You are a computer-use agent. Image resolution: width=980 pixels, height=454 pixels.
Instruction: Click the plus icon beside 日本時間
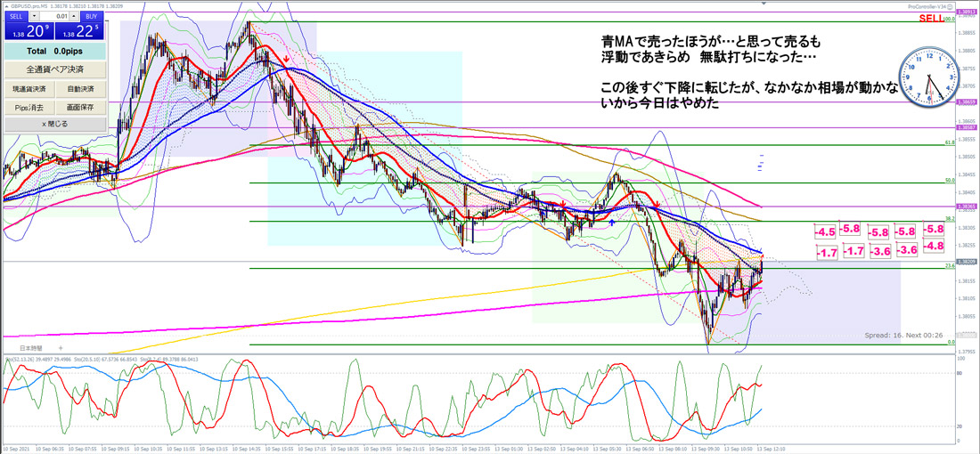point(61,347)
